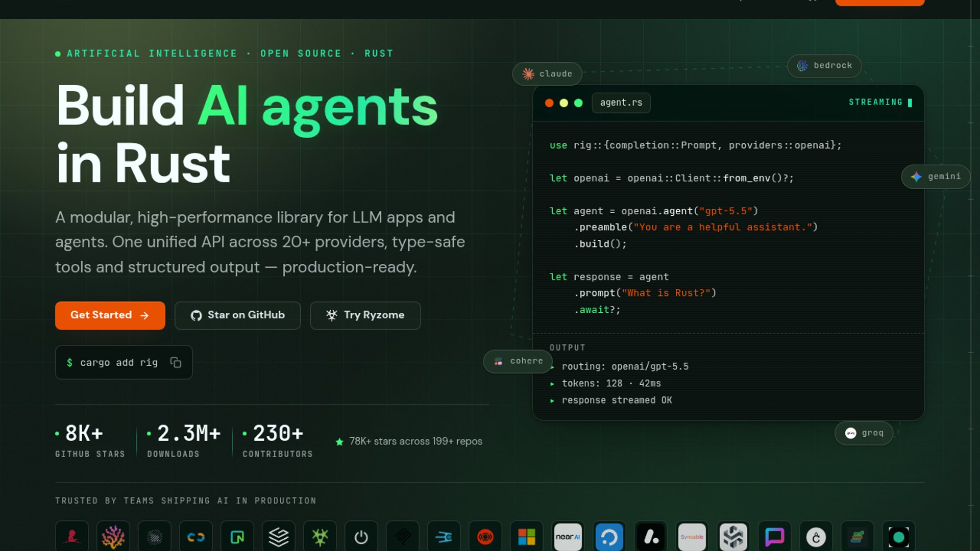This screenshot has height=551, width=980.
Task: Click the gradient chat bubble logo
Action: tap(775, 537)
